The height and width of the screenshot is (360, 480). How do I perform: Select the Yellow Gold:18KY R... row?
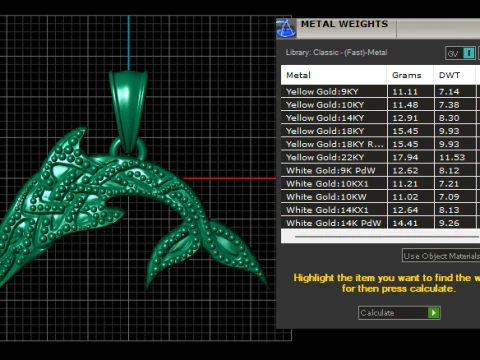(x=380, y=144)
